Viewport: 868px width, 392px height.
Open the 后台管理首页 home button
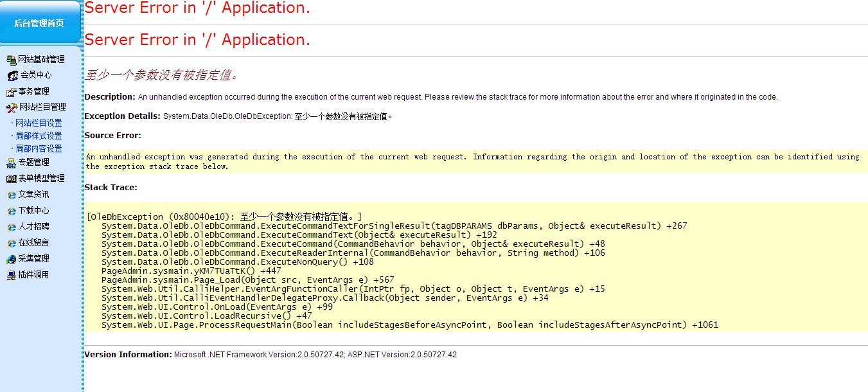pyautogui.click(x=39, y=23)
